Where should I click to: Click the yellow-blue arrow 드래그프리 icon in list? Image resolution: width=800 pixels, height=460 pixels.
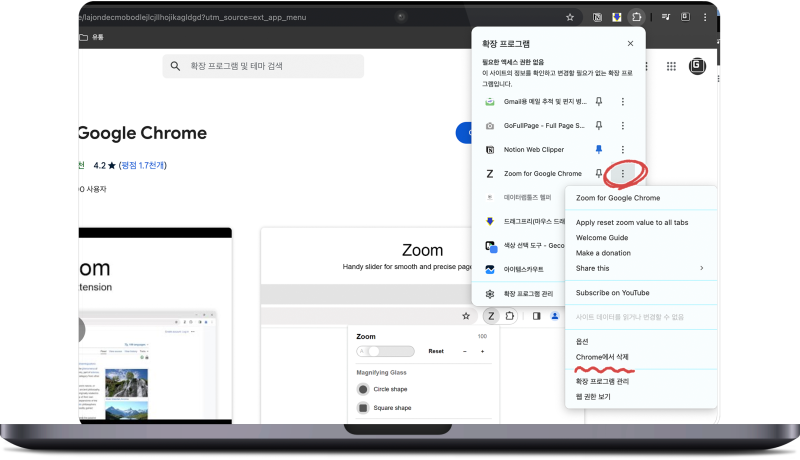tap(490, 221)
